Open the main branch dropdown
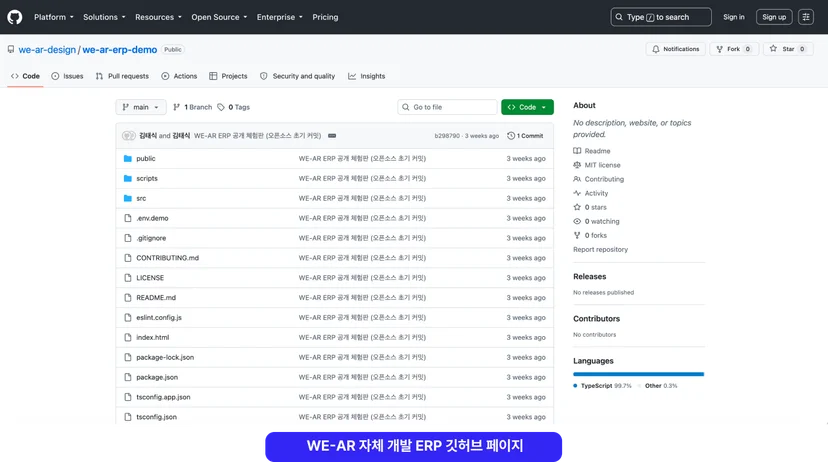 point(141,107)
